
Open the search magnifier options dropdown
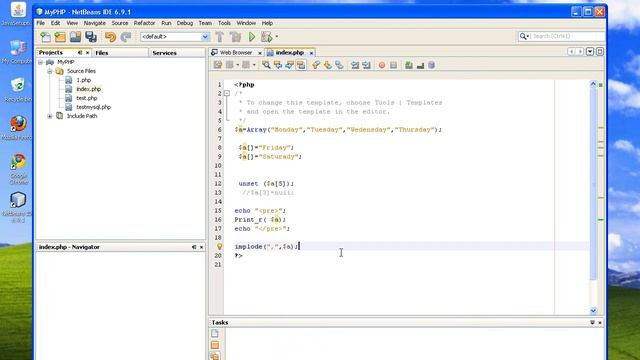tap(524, 36)
